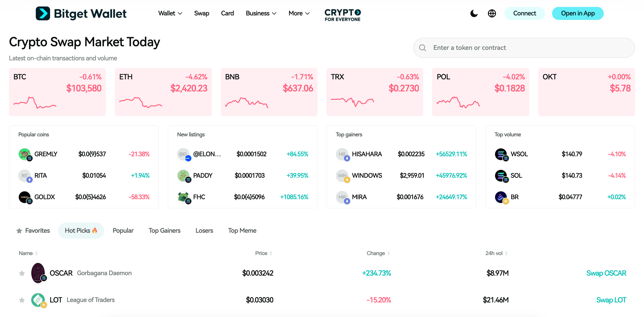Toggle dark mode with the moon icon
644x317 pixels.
click(474, 13)
